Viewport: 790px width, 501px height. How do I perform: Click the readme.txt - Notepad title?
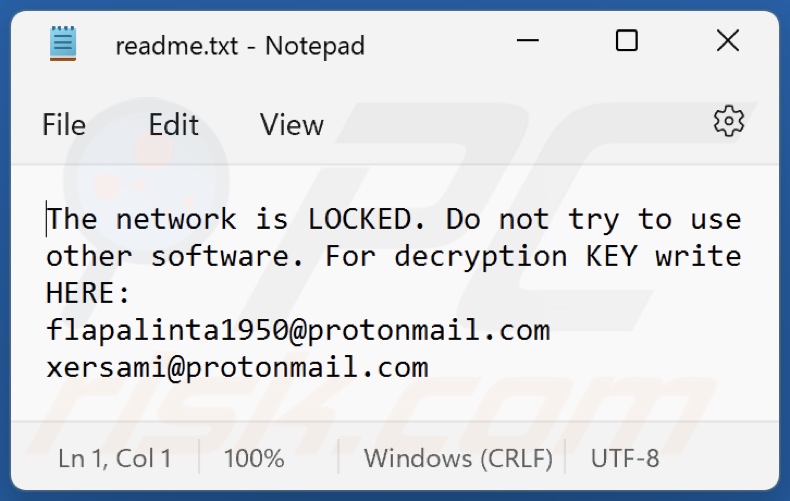click(239, 45)
